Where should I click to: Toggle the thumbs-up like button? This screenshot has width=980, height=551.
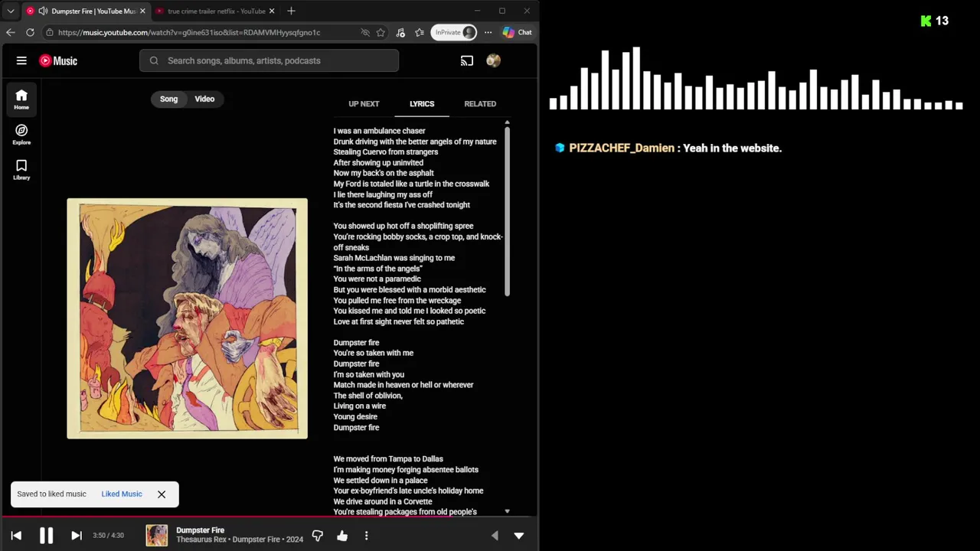pyautogui.click(x=342, y=536)
